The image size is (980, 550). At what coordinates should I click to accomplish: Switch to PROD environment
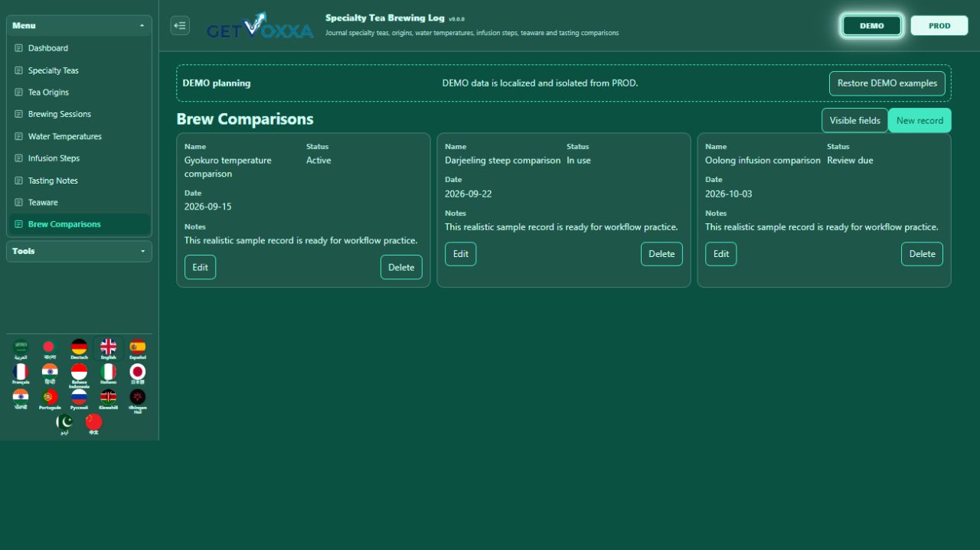pos(939,25)
